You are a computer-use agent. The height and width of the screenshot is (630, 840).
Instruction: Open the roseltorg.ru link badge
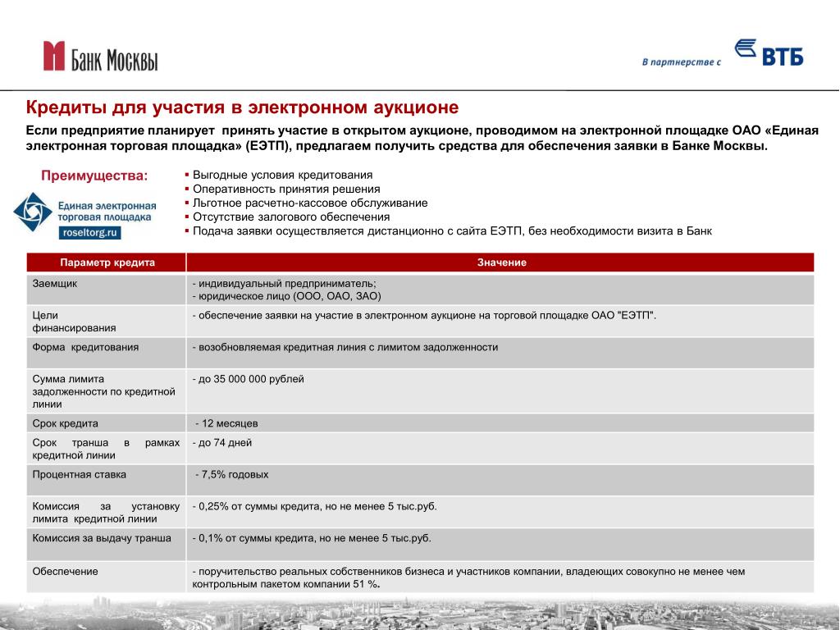click(x=90, y=232)
